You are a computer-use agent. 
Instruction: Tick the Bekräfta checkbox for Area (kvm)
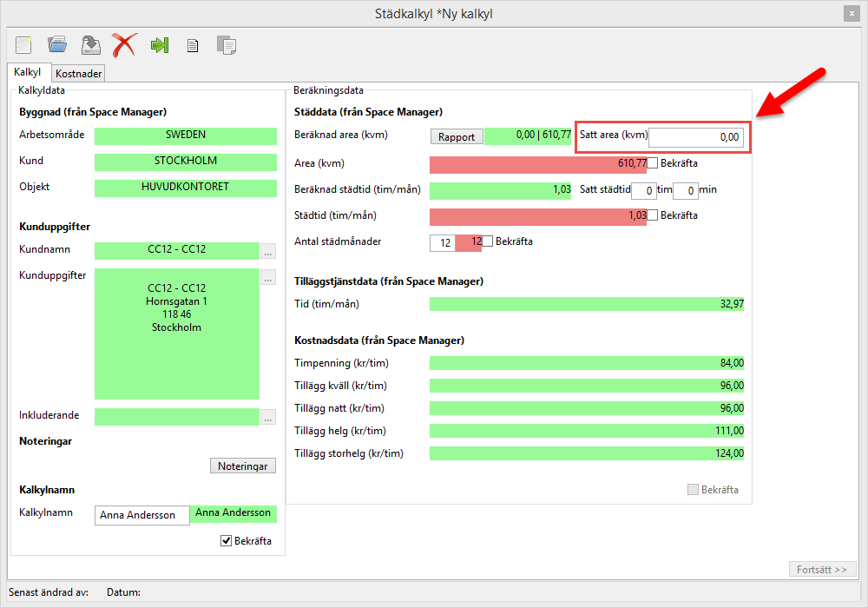pos(653,162)
